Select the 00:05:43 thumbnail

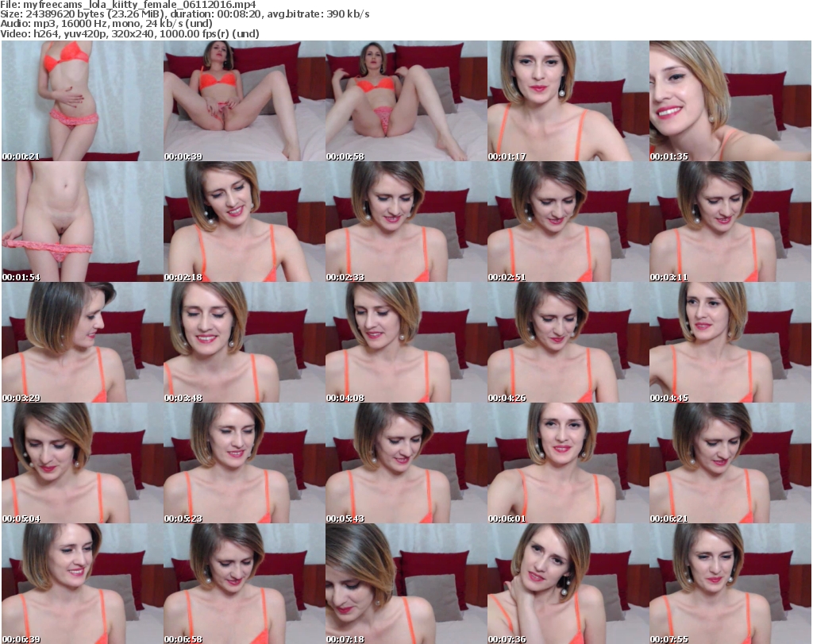coord(406,463)
